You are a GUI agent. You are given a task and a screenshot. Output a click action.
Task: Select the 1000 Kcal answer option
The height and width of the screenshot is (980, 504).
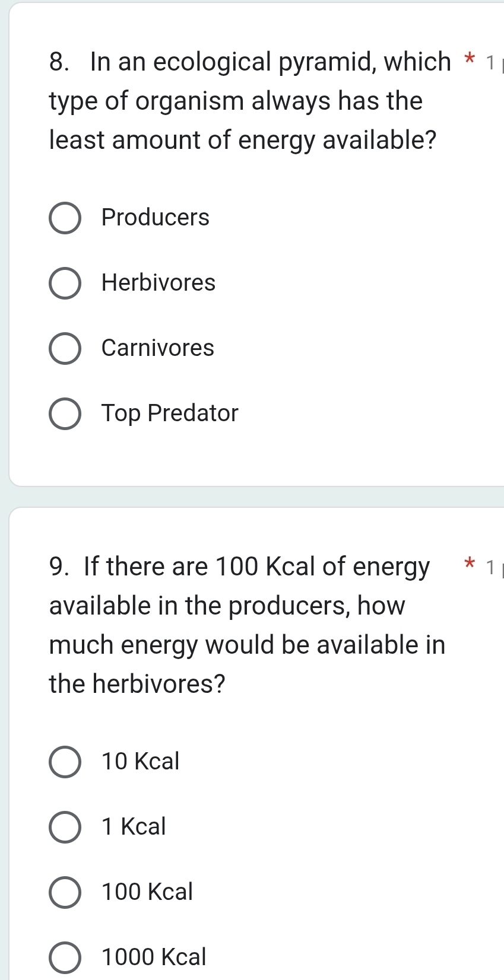pyautogui.click(x=65, y=957)
